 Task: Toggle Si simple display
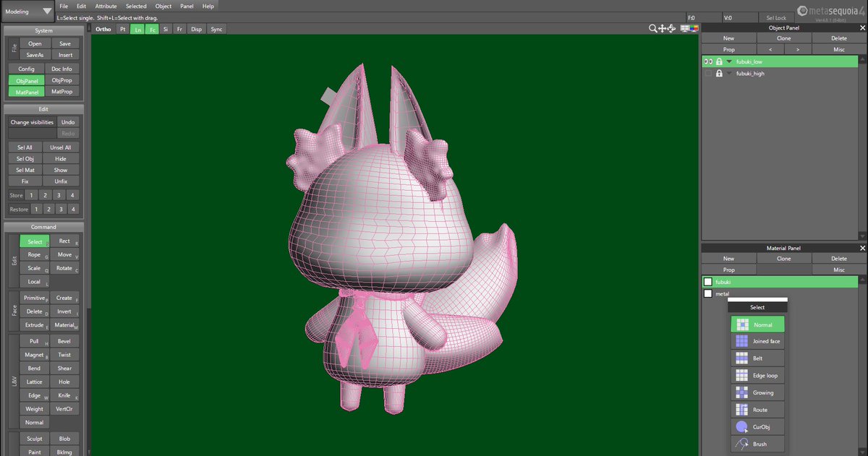click(x=166, y=29)
